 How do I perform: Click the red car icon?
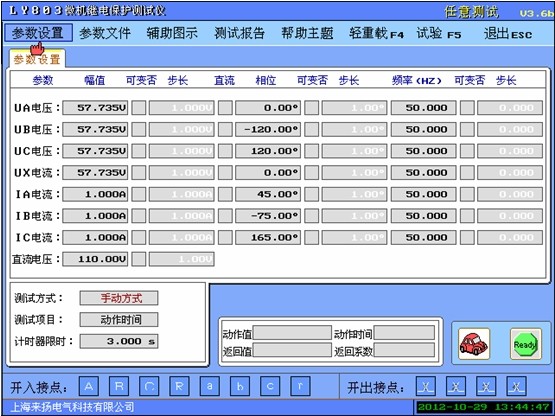(474, 343)
